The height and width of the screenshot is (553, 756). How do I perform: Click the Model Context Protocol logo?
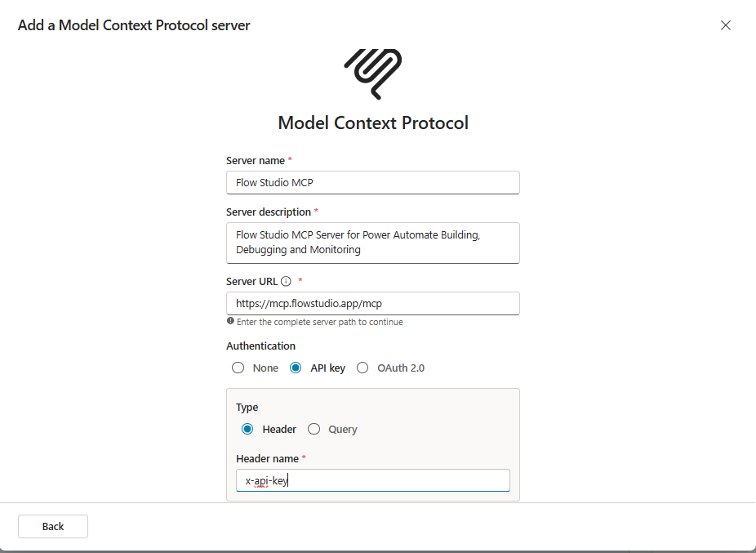[373, 74]
